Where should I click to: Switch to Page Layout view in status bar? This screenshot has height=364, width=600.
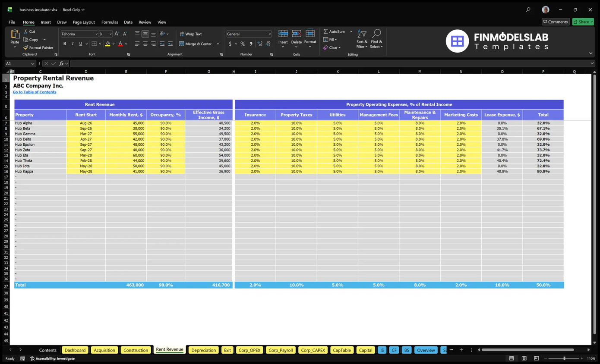pos(524,358)
